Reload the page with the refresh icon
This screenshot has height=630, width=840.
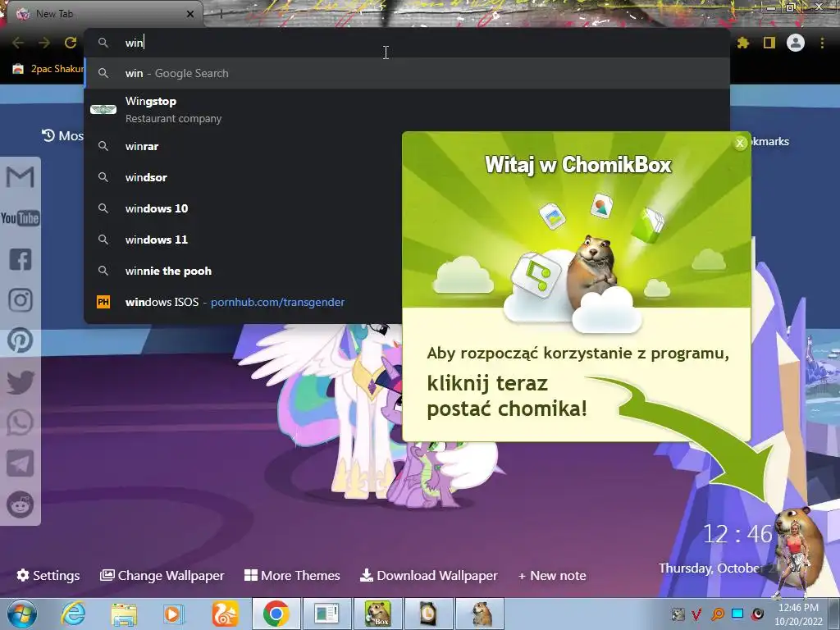click(x=71, y=43)
